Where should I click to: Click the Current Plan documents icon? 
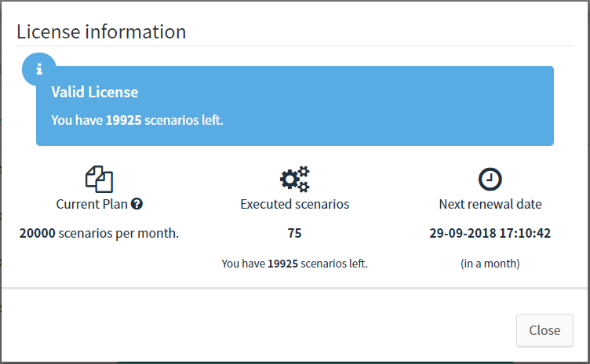pyautogui.click(x=99, y=179)
